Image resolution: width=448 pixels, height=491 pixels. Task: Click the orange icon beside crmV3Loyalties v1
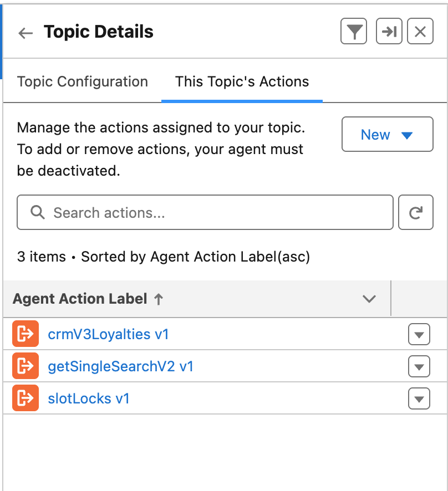(x=26, y=334)
